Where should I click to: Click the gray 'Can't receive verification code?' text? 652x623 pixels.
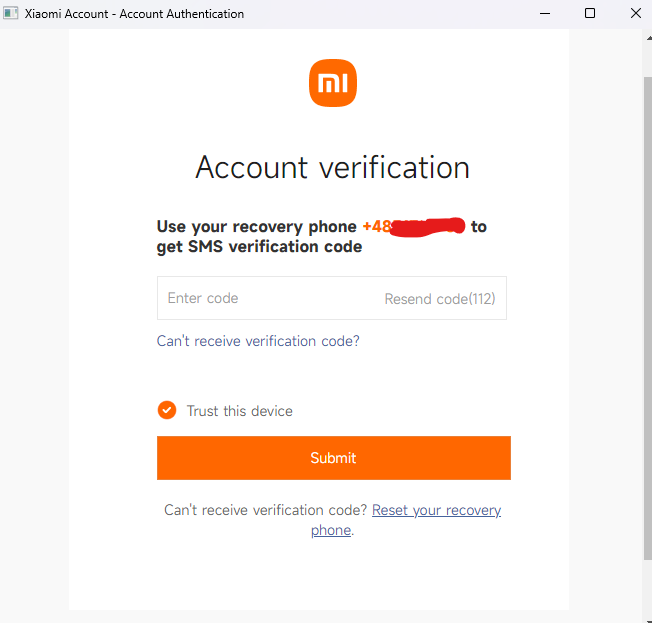[265, 511]
